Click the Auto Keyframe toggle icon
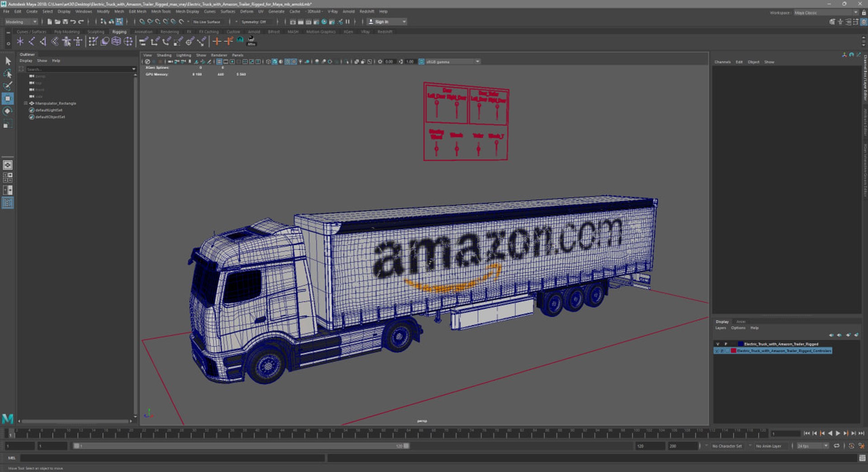868x472 pixels. tap(851, 446)
